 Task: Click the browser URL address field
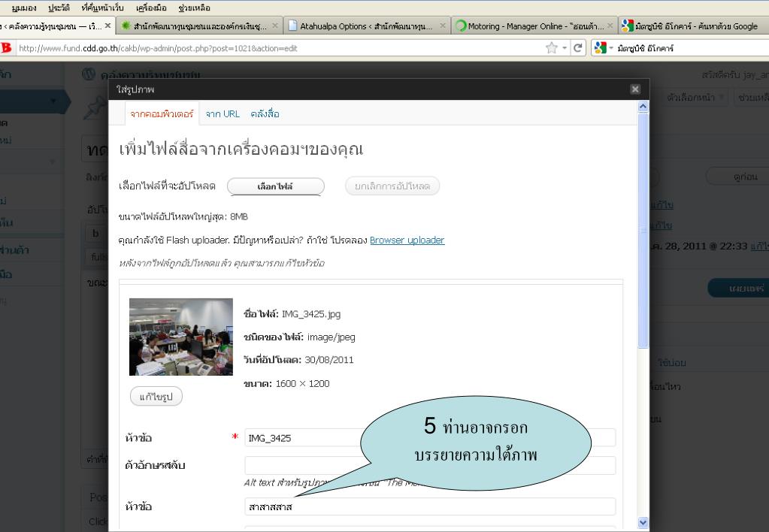[280, 48]
